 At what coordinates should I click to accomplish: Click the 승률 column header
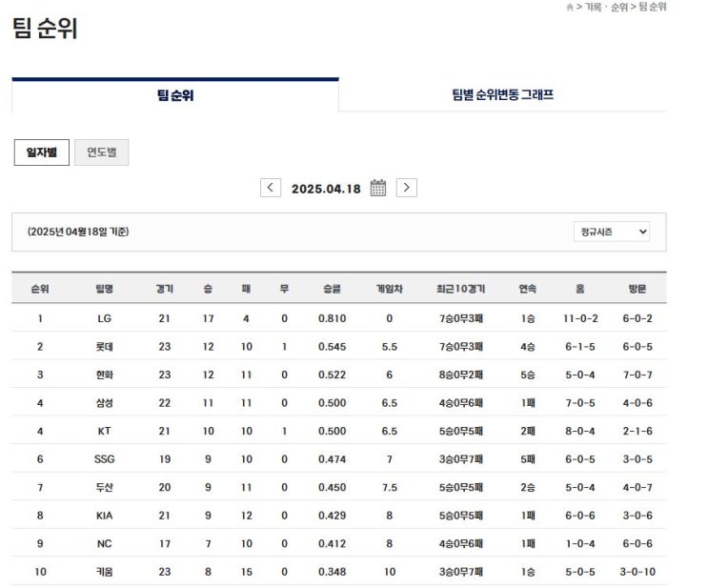coord(332,289)
